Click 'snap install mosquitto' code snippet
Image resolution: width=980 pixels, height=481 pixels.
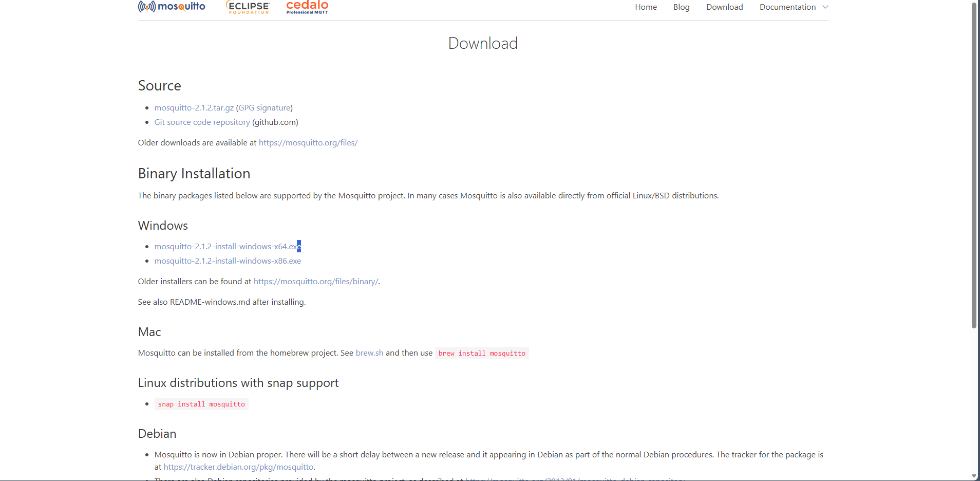[x=201, y=404]
